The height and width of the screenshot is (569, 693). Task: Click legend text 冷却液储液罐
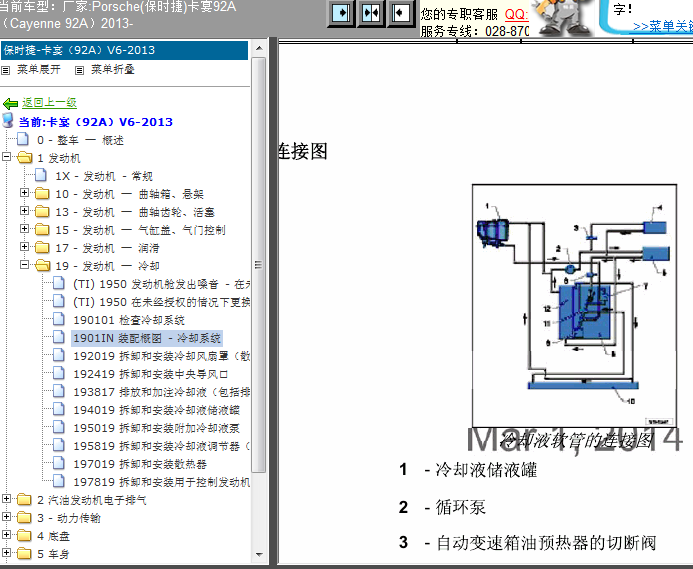click(x=486, y=470)
